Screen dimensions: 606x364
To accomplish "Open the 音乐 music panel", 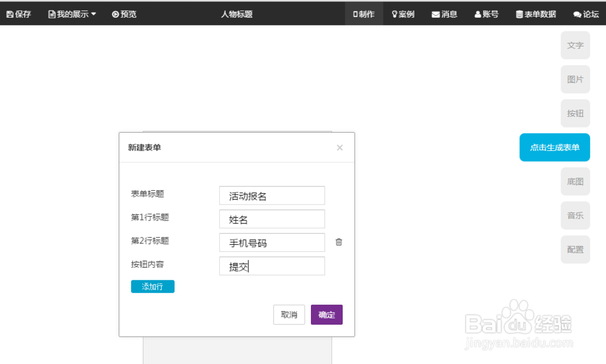I will click(x=575, y=216).
